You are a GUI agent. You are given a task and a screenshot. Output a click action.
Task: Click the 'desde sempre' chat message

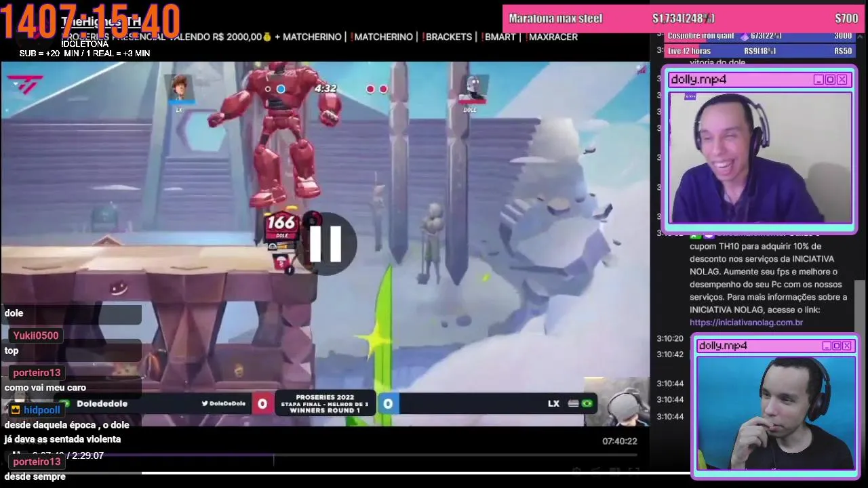point(35,476)
